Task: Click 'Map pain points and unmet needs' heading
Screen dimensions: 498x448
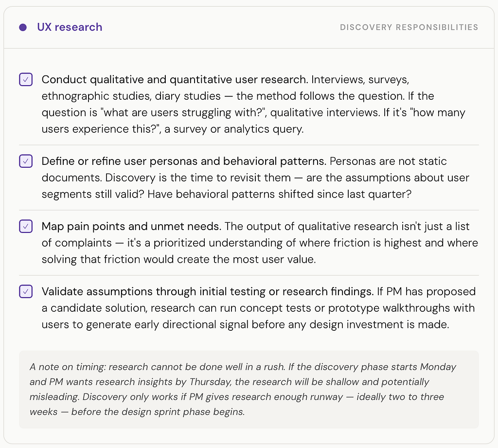Action: [131, 226]
